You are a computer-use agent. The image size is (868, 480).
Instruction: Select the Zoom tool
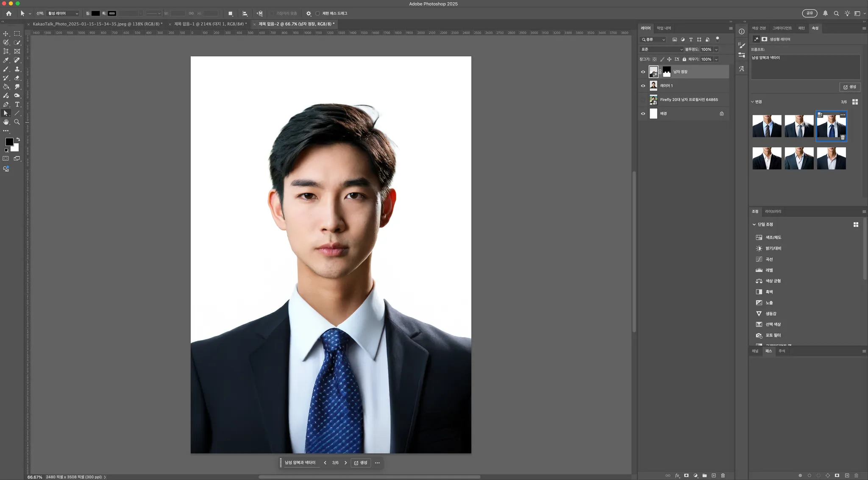(x=17, y=122)
